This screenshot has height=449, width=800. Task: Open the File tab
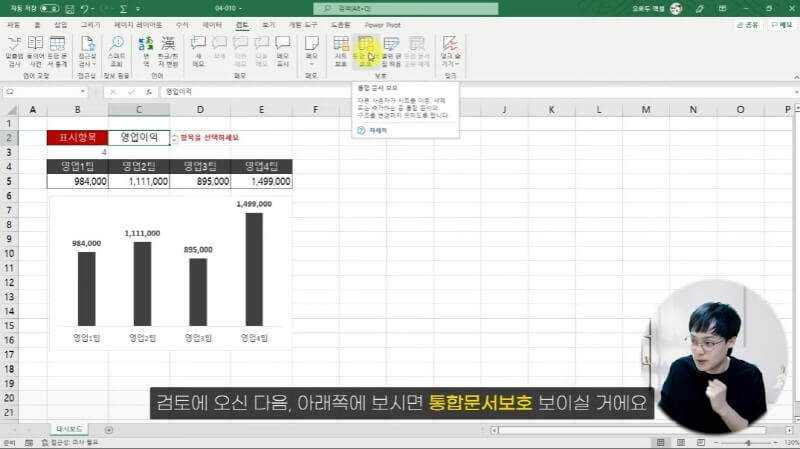click(x=14, y=25)
